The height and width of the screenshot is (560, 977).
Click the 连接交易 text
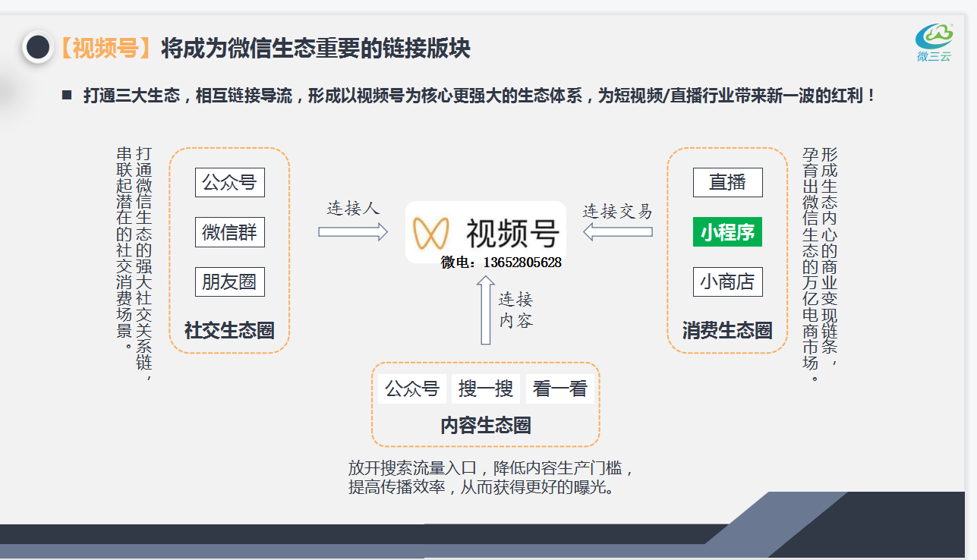tap(618, 211)
